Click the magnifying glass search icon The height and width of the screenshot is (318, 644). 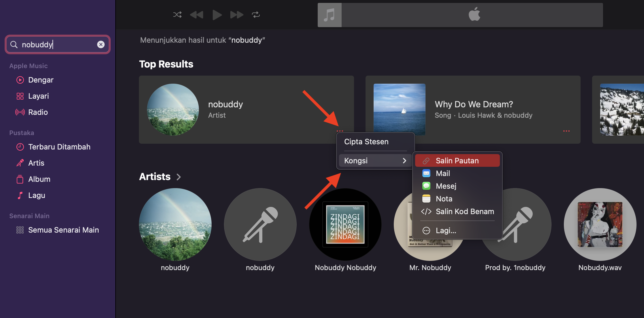point(14,44)
